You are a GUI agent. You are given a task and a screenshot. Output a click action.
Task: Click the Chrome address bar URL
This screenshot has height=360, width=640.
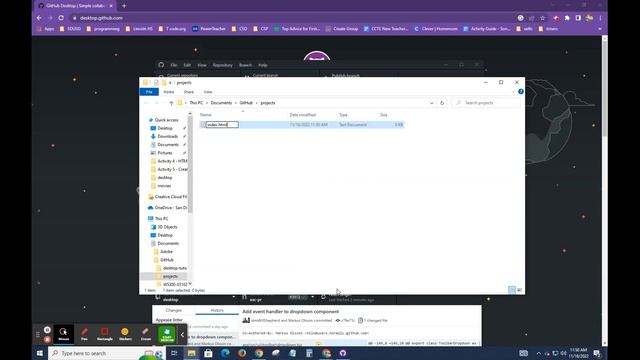(101, 18)
